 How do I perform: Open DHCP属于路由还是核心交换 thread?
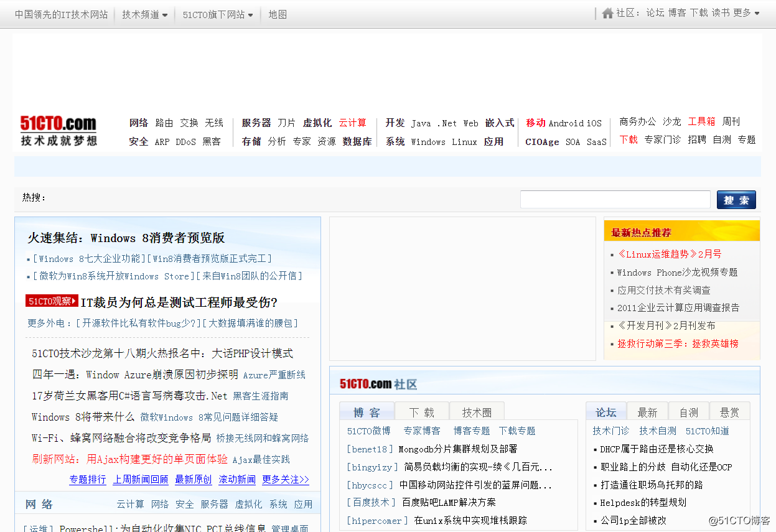[x=657, y=449]
